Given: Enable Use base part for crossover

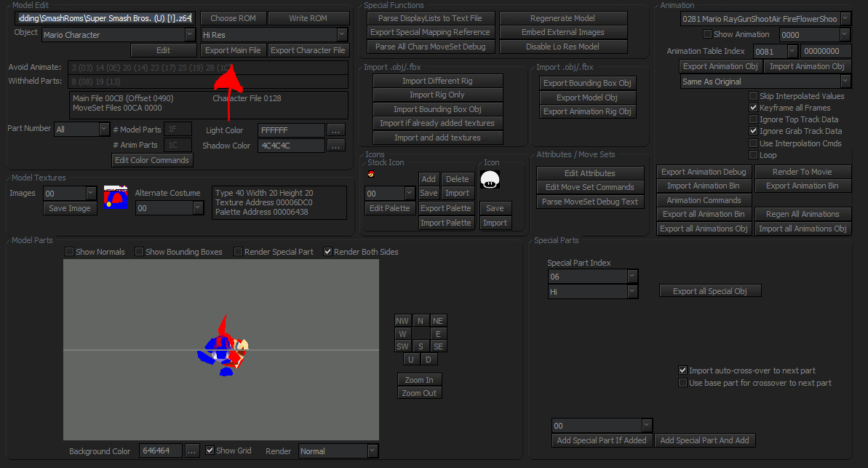Looking at the screenshot, I should [x=682, y=383].
